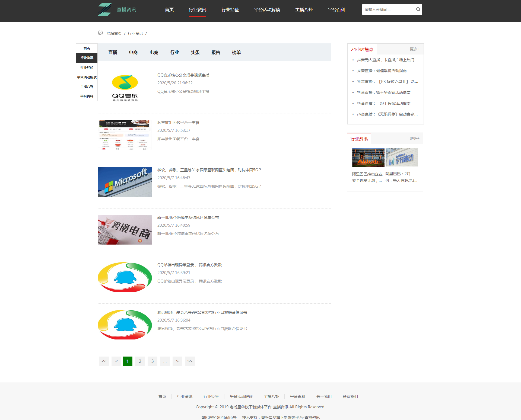The height and width of the screenshot is (420, 521).
Task: Expand 更多+ in 行业资讯 sidebar panel
Action: [x=414, y=138]
